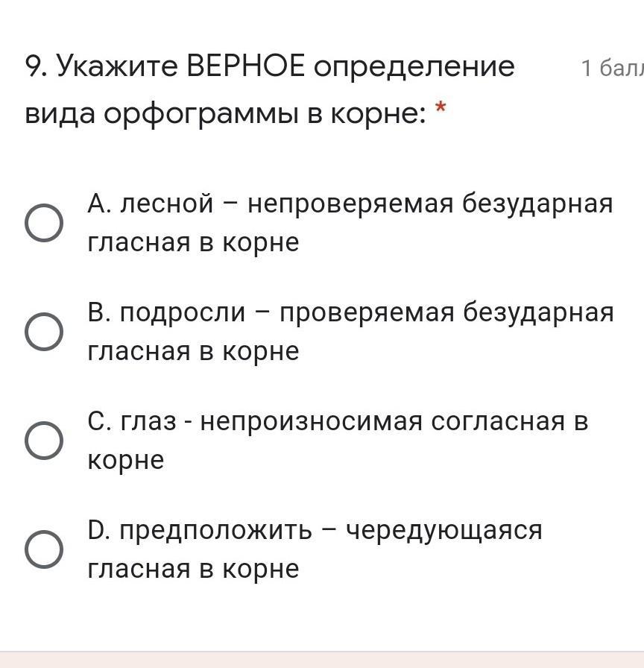
Task: Click label text 'B. подросли – проверяемая безударная'
Action: (350, 312)
